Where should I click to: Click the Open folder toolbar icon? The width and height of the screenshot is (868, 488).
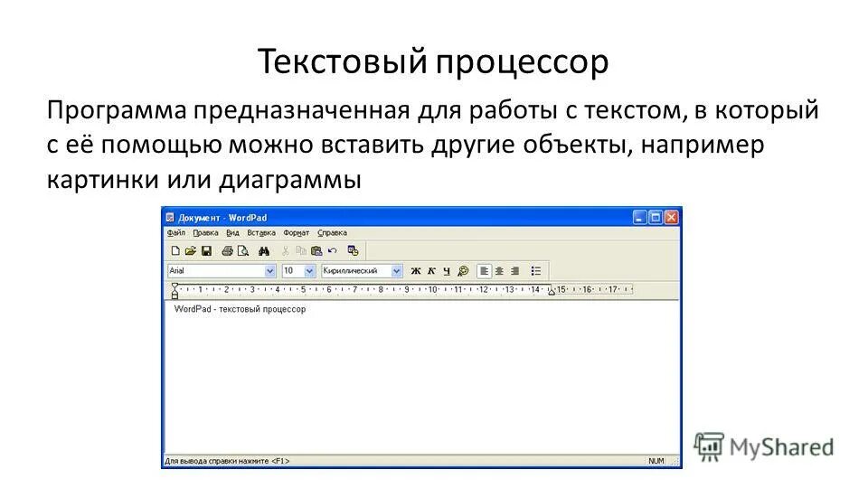(x=191, y=250)
